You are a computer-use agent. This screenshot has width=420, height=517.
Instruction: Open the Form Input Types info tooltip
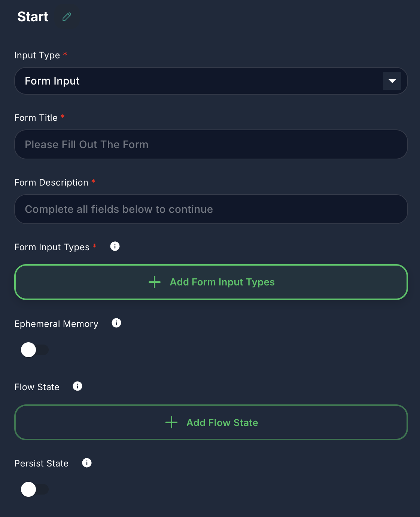coord(115,246)
